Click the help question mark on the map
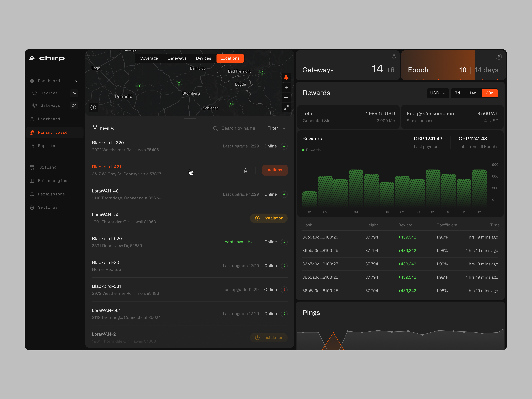Image resolution: width=532 pixels, height=399 pixels. point(93,108)
